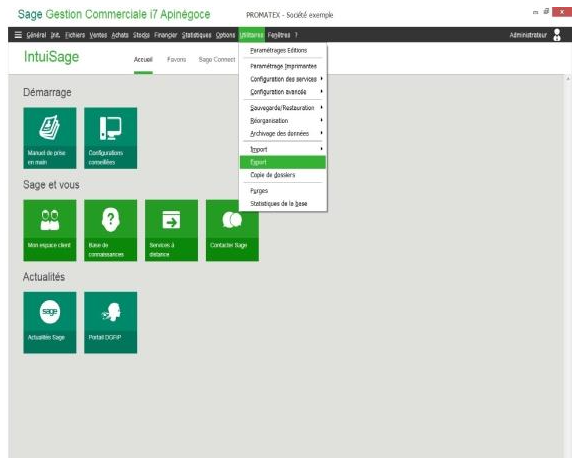
Task: Click the Administrateur user avatar icon
Action: [x=557, y=35]
